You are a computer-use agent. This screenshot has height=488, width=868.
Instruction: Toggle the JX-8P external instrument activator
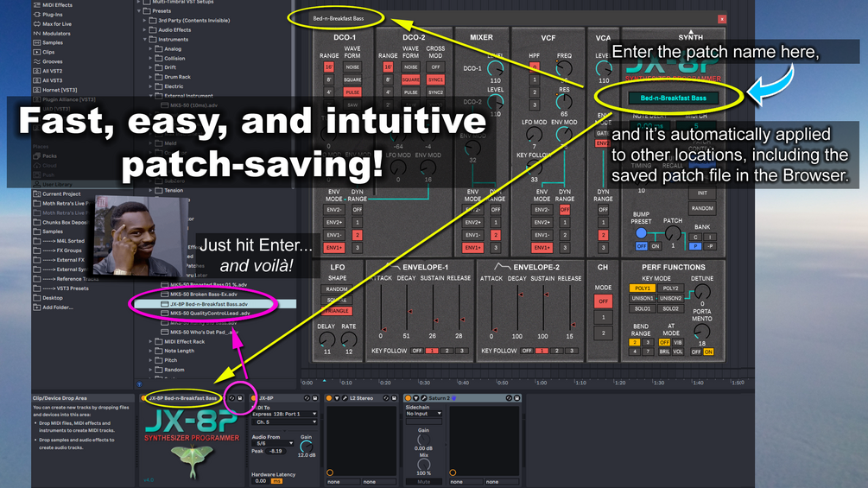[254, 398]
